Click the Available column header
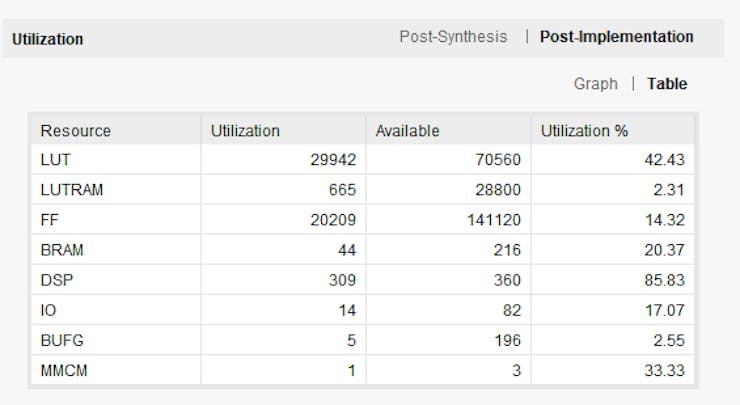Screen dimensions: 740x405 (x=448, y=131)
